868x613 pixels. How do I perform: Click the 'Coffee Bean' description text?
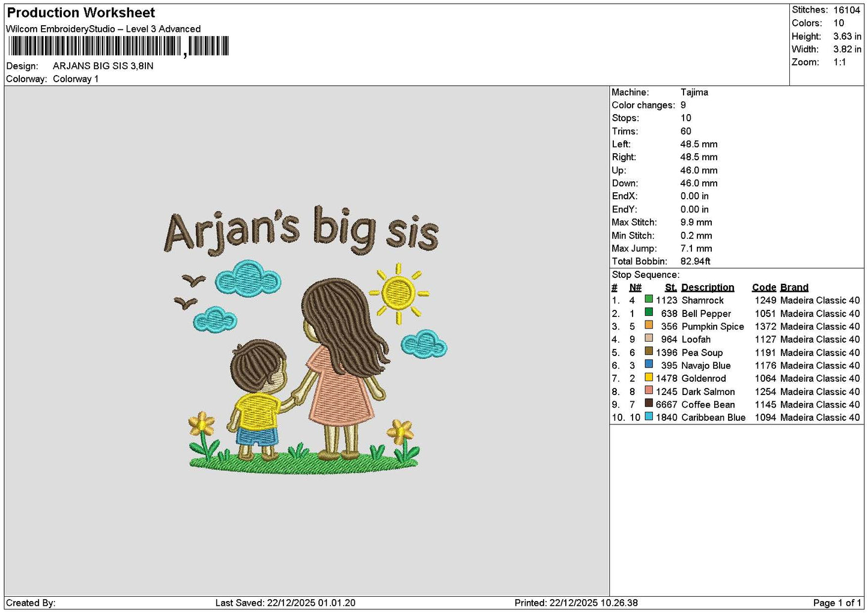coord(708,405)
